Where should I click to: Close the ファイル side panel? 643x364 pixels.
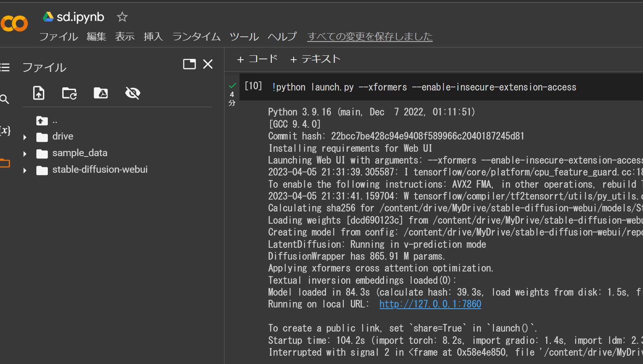coord(208,64)
